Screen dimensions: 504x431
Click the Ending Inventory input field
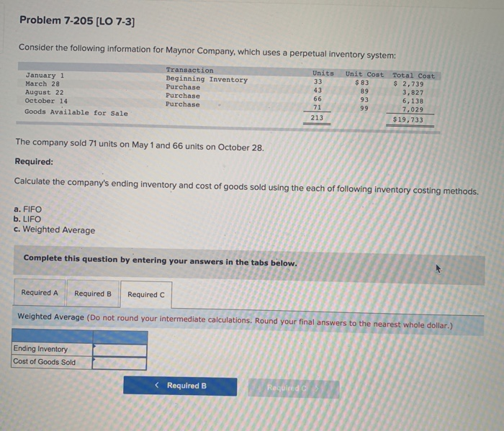tap(120, 350)
